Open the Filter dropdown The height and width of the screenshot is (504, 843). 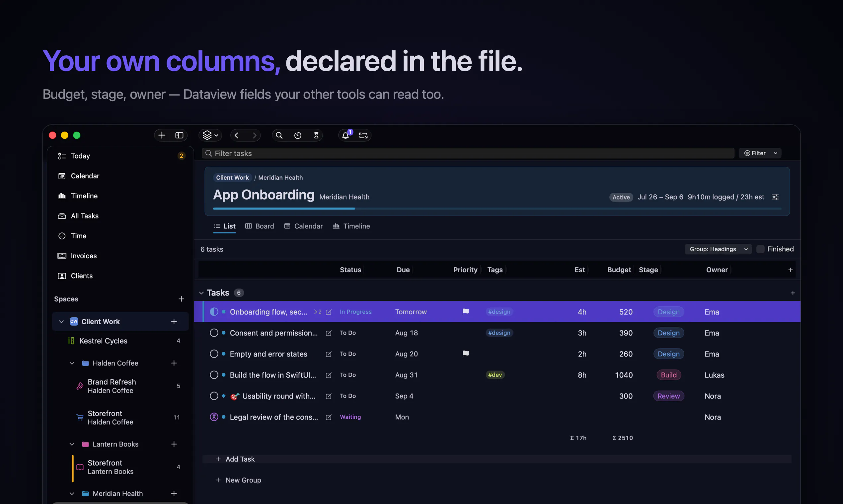(x=760, y=153)
